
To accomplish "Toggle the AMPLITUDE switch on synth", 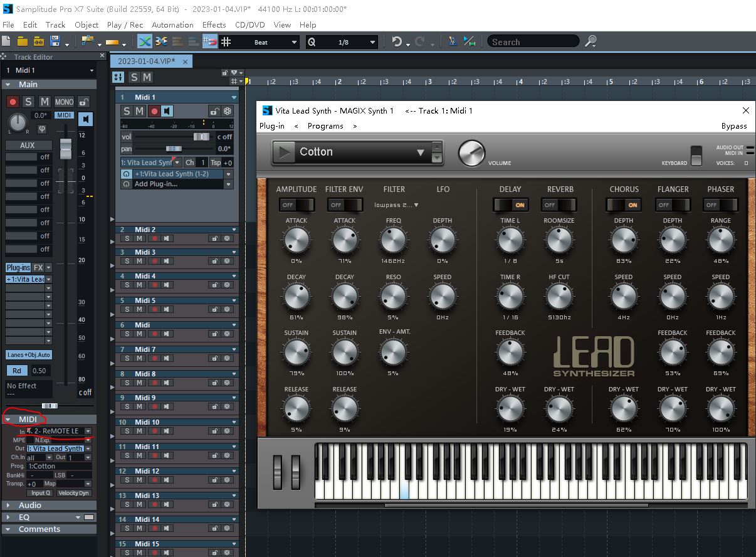I will (x=297, y=204).
